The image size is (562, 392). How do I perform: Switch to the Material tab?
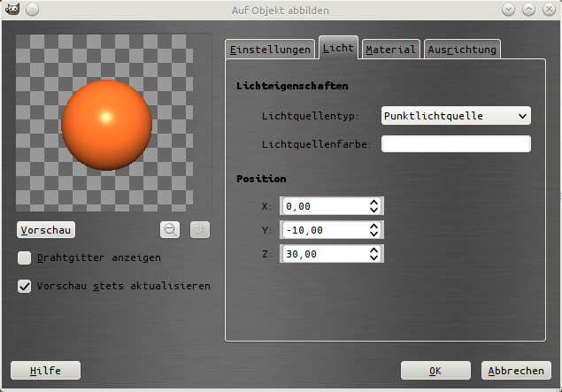pyautogui.click(x=390, y=50)
